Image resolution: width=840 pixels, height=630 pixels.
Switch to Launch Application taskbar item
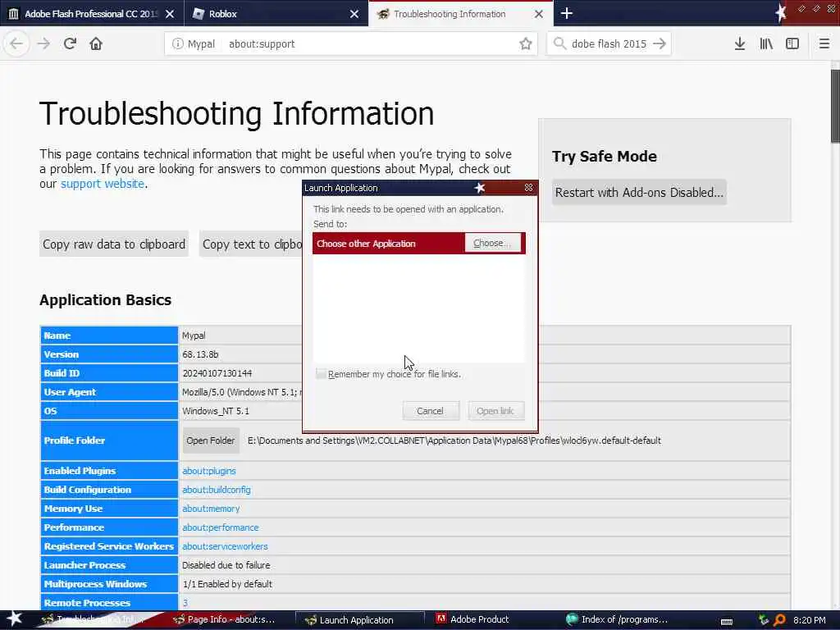point(360,620)
